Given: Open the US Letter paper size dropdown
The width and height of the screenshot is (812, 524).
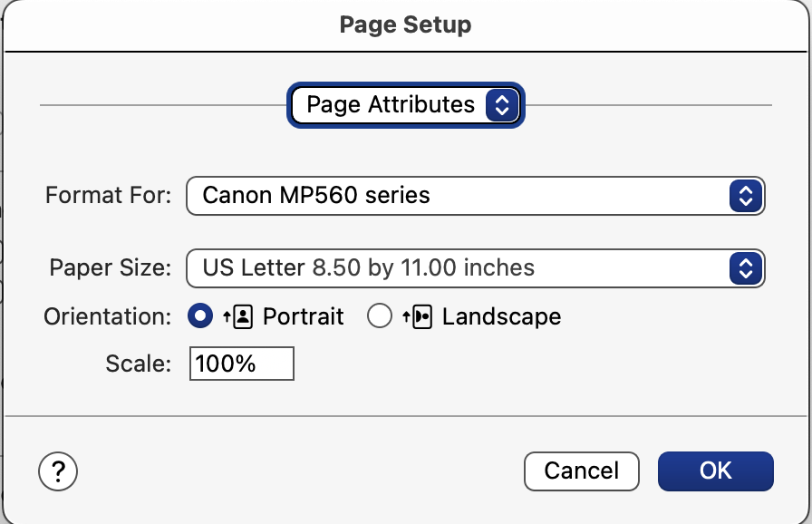Looking at the screenshot, I should point(476,268).
